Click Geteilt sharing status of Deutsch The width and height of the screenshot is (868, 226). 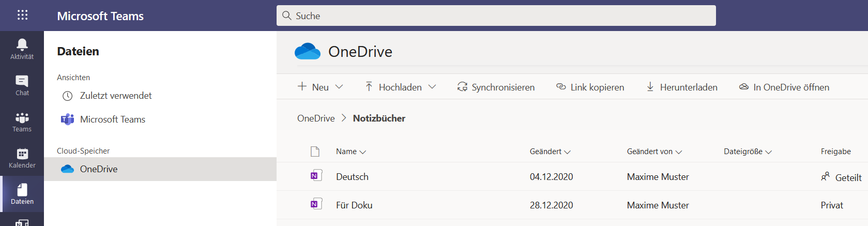pos(848,177)
